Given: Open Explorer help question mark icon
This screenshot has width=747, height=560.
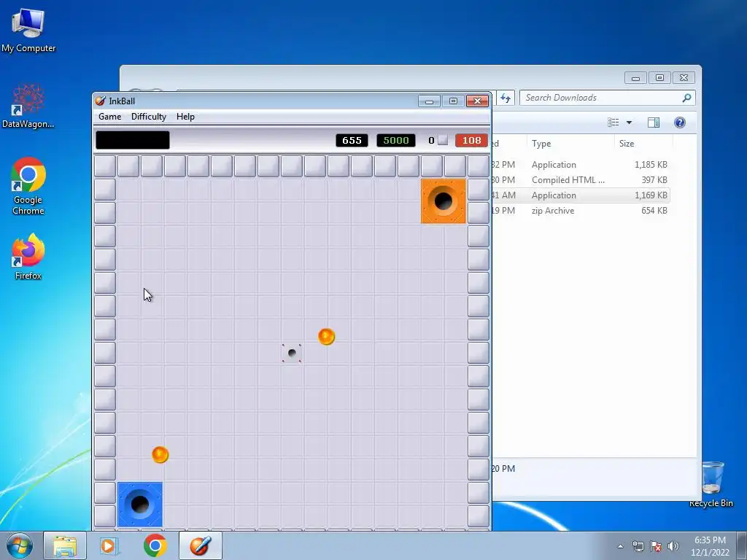Looking at the screenshot, I should point(680,122).
